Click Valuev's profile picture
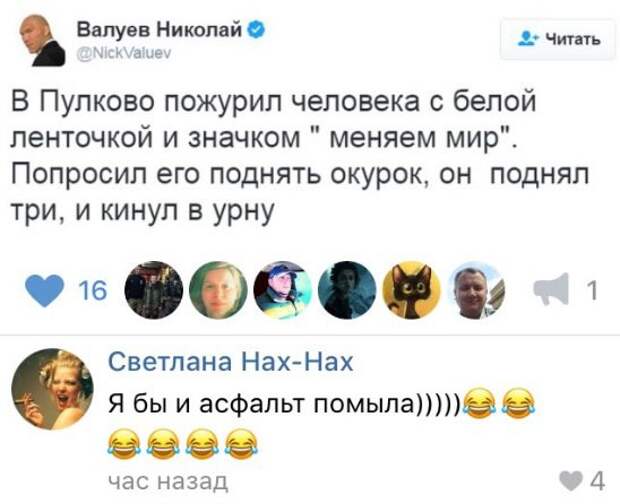Image resolution: width=620 pixels, height=504 pixels. pyautogui.click(x=43, y=40)
